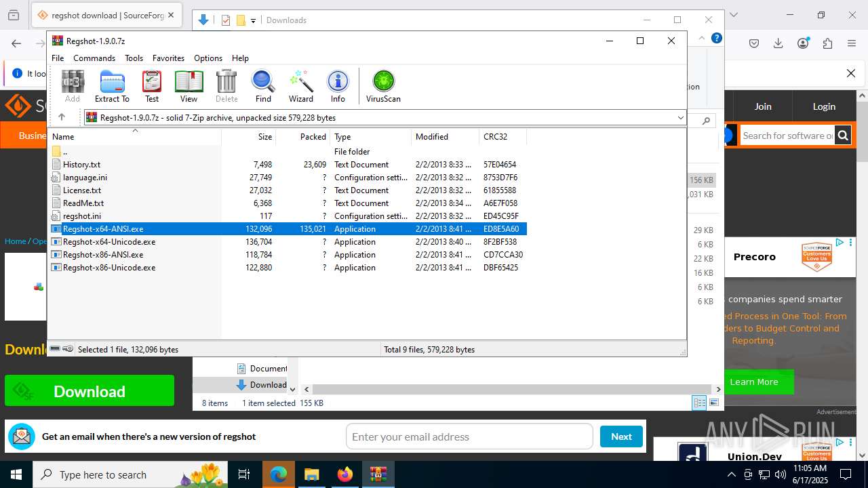Switch Explorer to large icons view
The width and height of the screenshot is (868, 488).
pyautogui.click(x=713, y=403)
